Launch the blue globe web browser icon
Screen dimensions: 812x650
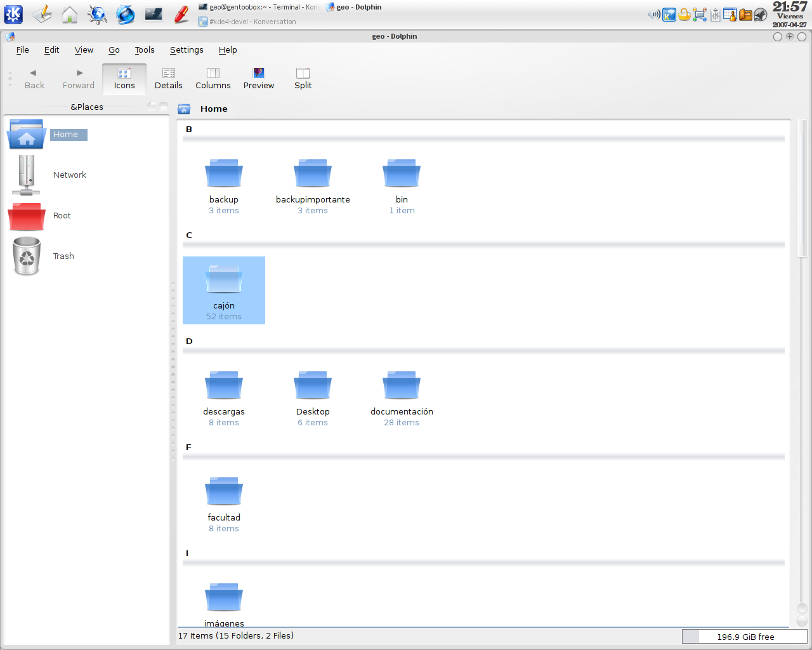tap(126, 14)
